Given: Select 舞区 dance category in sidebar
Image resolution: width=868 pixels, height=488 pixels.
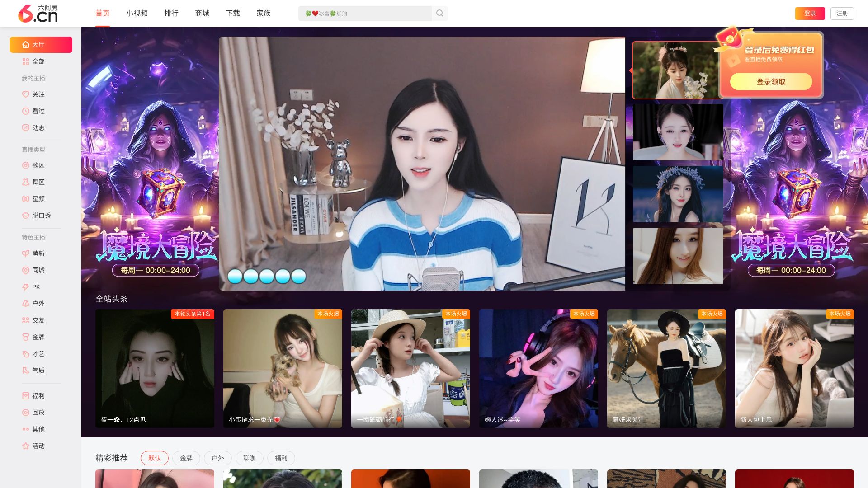Looking at the screenshot, I should pyautogui.click(x=38, y=182).
